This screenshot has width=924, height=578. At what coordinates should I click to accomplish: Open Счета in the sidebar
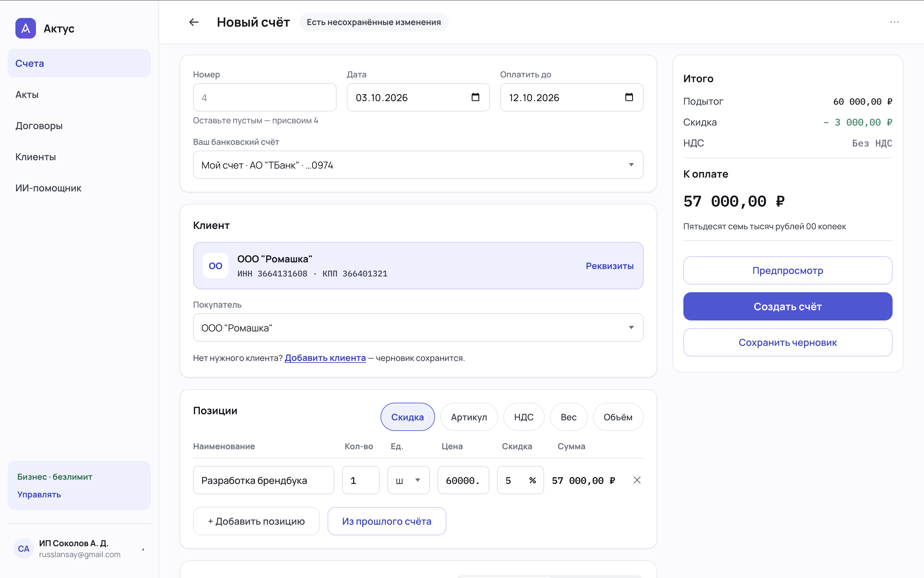tap(79, 63)
